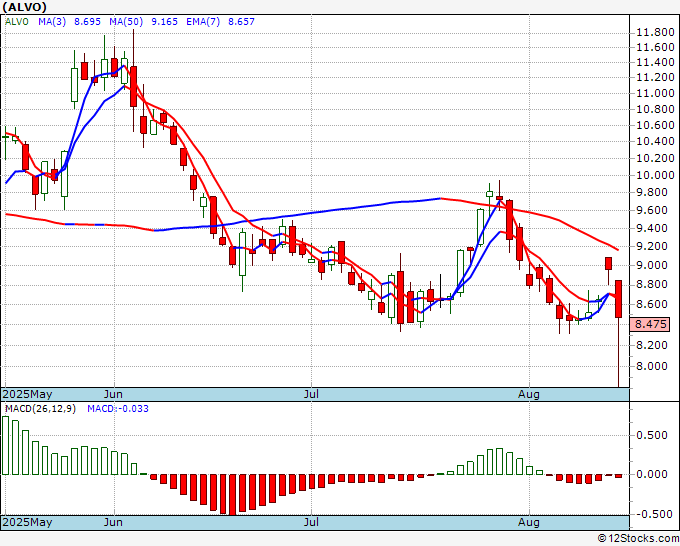The image size is (680, 546).
Task: Click the MA(50) legend label
Action: coord(126,22)
